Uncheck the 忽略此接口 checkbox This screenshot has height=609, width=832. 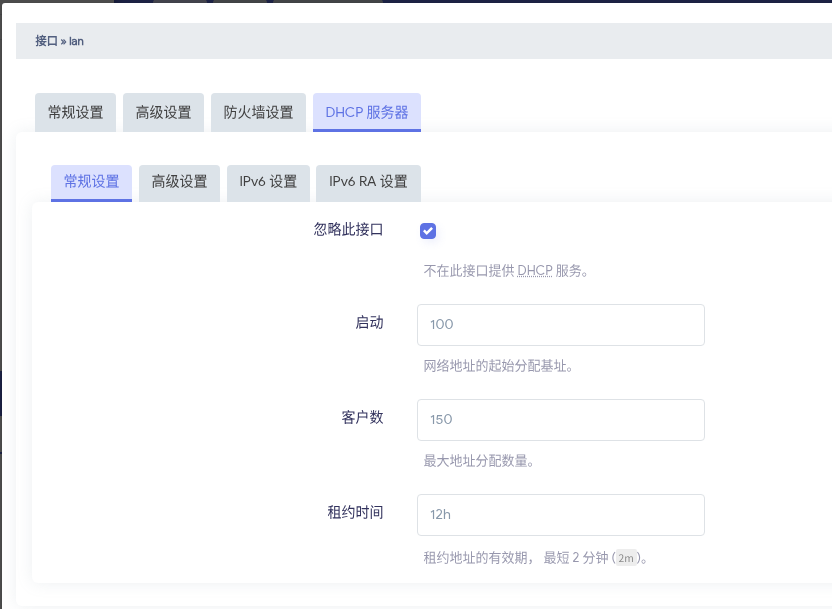tap(428, 231)
